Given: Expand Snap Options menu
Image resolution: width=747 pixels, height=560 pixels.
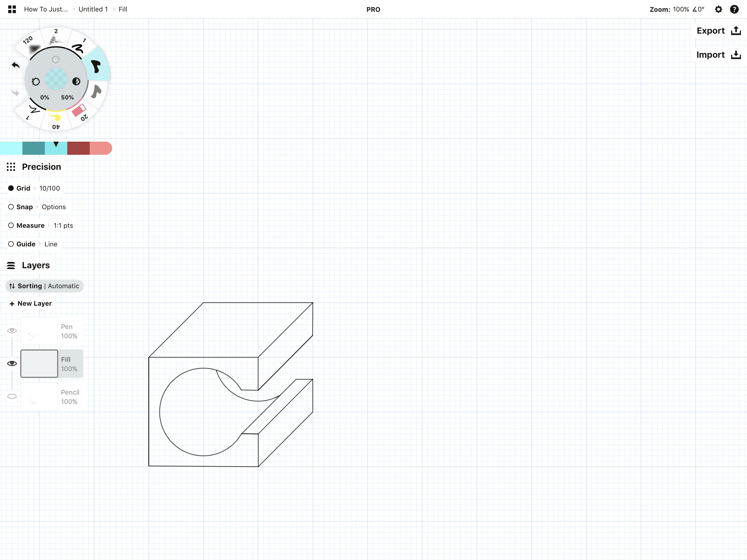Looking at the screenshot, I should pyautogui.click(x=54, y=206).
